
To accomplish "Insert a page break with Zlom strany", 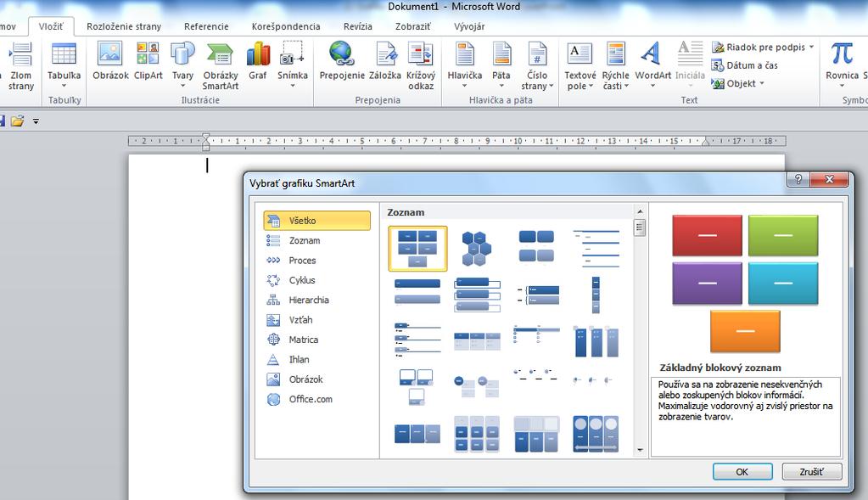I will 20,66.
